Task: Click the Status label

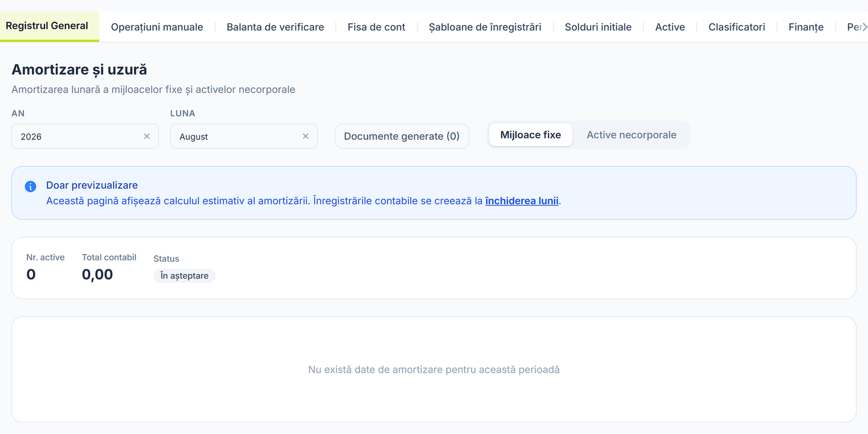Action: coord(167,259)
